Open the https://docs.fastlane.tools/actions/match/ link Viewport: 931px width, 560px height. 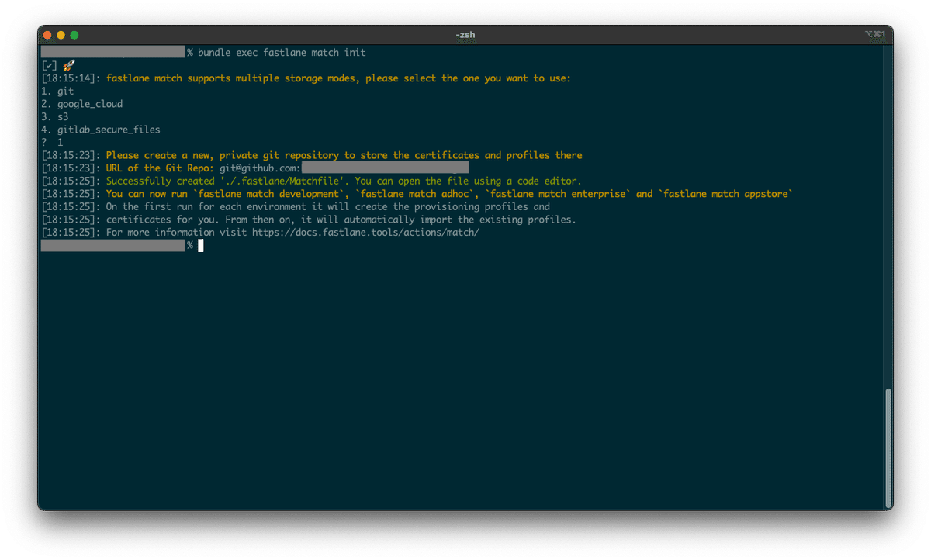pyautogui.click(x=365, y=233)
